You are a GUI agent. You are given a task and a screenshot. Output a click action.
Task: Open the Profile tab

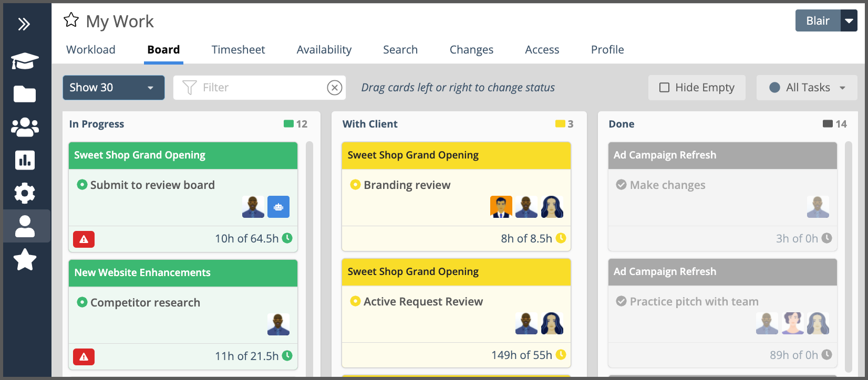point(607,50)
